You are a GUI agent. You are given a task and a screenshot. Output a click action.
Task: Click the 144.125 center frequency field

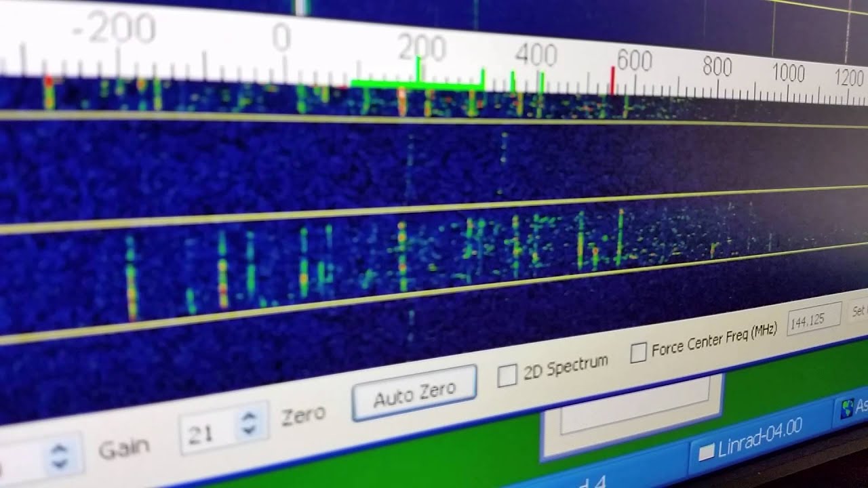point(813,319)
